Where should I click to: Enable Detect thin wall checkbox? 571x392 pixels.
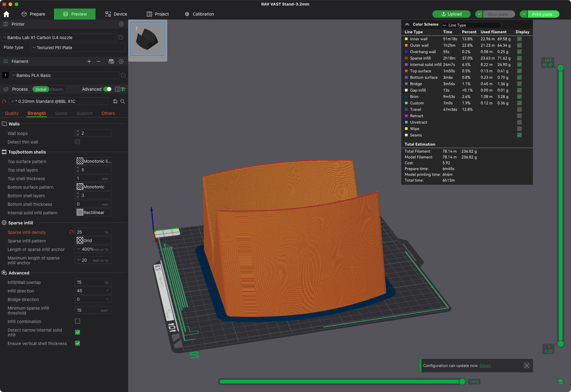coord(78,142)
